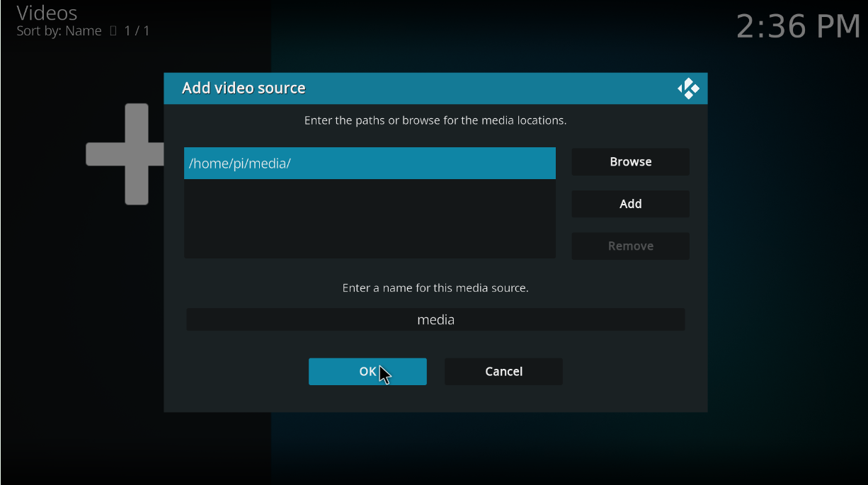Image resolution: width=868 pixels, height=485 pixels.
Task: Click the greyed-out Remove button
Action: tap(630, 246)
